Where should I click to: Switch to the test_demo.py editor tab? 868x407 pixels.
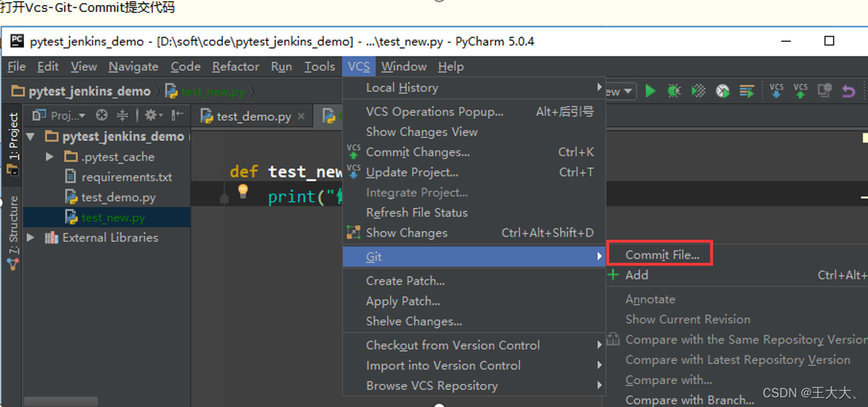pos(253,116)
